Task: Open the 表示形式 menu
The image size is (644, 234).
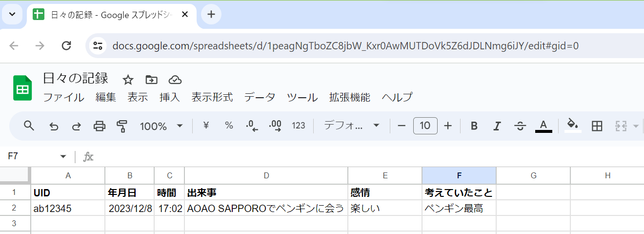Action: click(x=212, y=97)
